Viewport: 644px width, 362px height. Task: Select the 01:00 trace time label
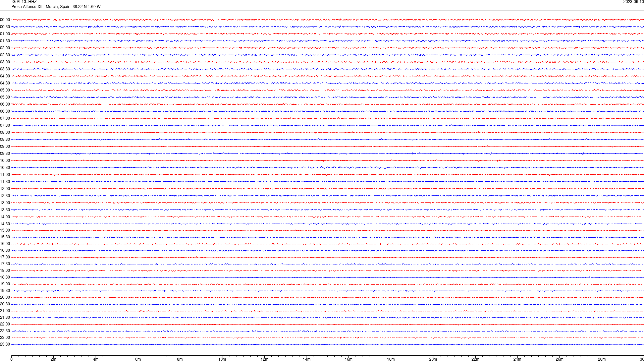coord(5,34)
